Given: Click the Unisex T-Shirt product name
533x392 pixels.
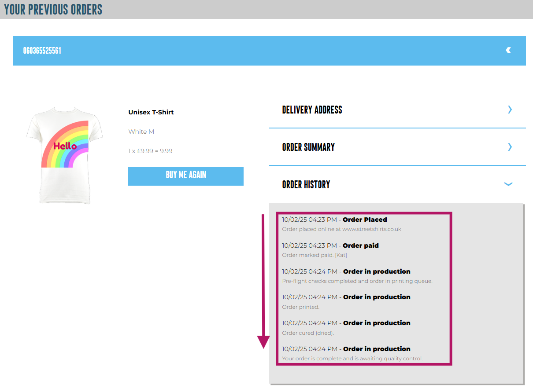Looking at the screenshot, I should click(151, 112).
